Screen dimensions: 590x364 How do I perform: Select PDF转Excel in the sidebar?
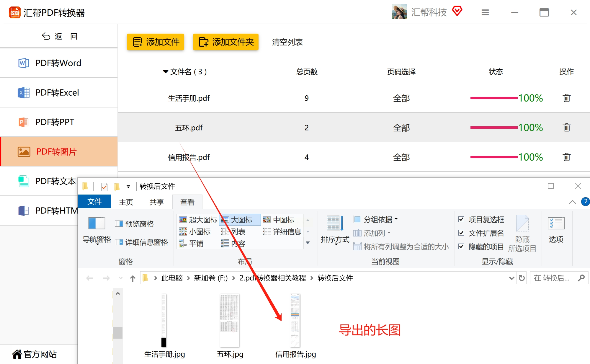point(57,92)
